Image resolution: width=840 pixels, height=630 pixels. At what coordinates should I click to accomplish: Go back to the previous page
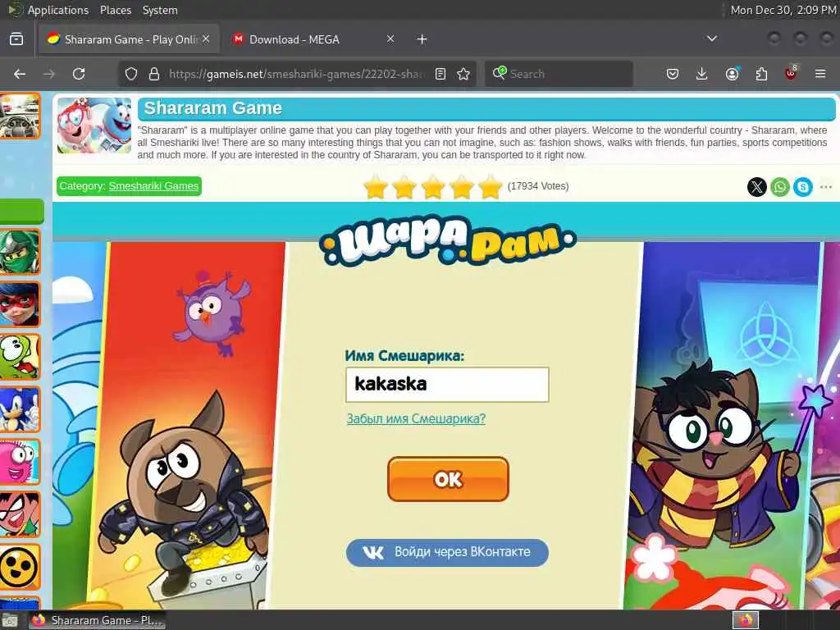pos(20,74)
